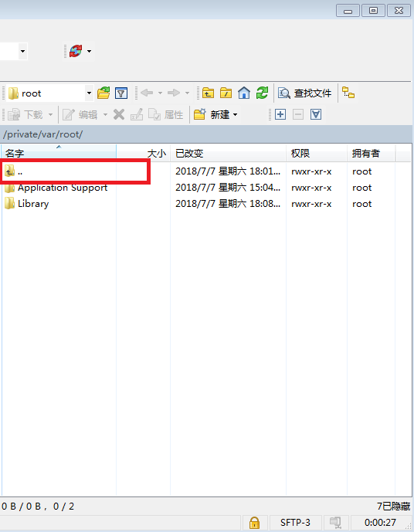This screenshot has width=414, height=532.
Task: Click the root directory folder icon
Action: tap(226, 93)
